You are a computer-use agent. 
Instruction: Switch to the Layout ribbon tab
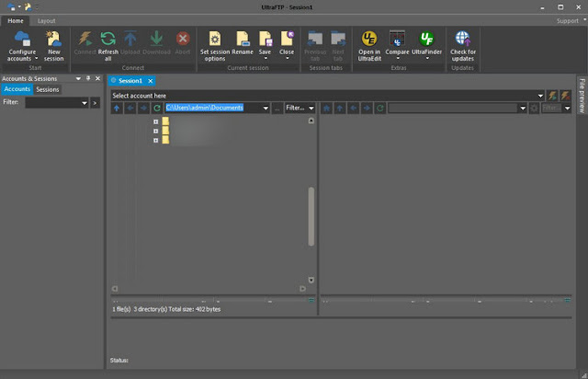(47, 20)
